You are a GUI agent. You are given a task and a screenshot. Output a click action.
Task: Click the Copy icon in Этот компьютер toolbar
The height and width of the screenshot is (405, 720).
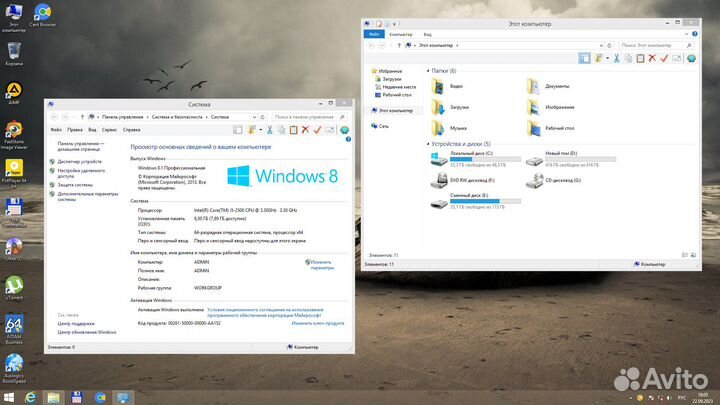pos(628,58)
